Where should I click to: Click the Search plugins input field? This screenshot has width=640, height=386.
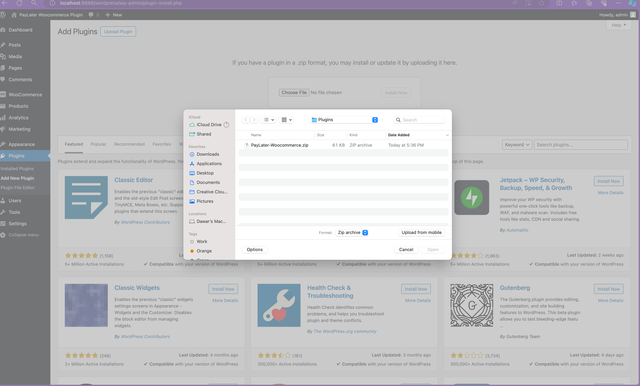tap(580, 144)
